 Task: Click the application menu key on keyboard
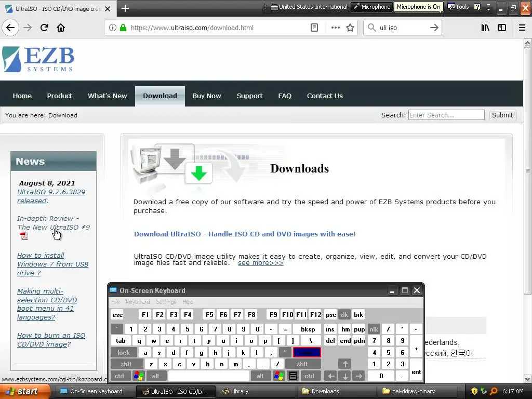[x=293, y=376]
